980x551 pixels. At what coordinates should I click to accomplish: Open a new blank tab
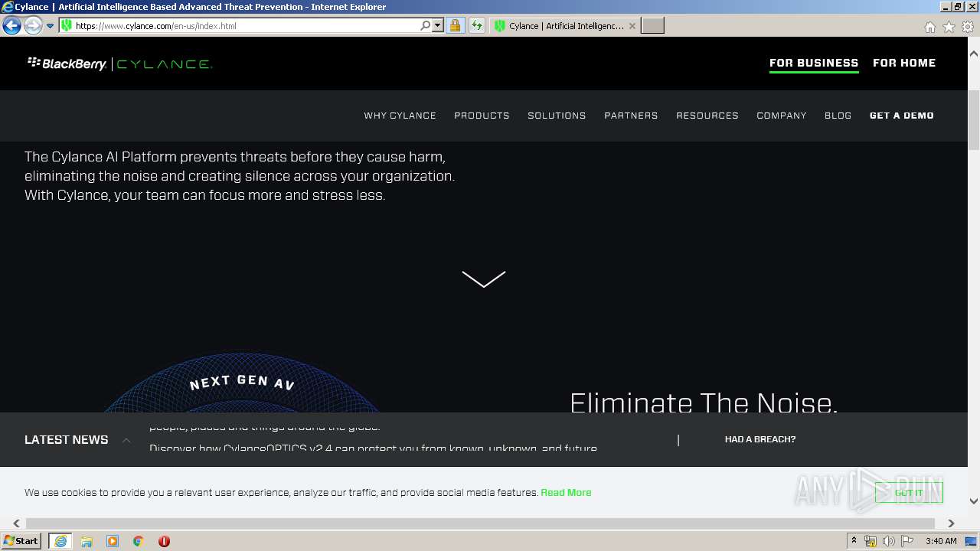point(652,25)
